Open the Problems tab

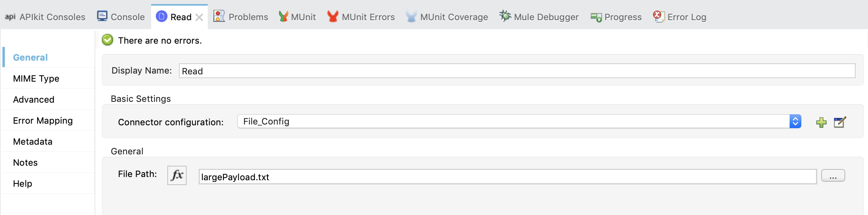tap(241, 17)
